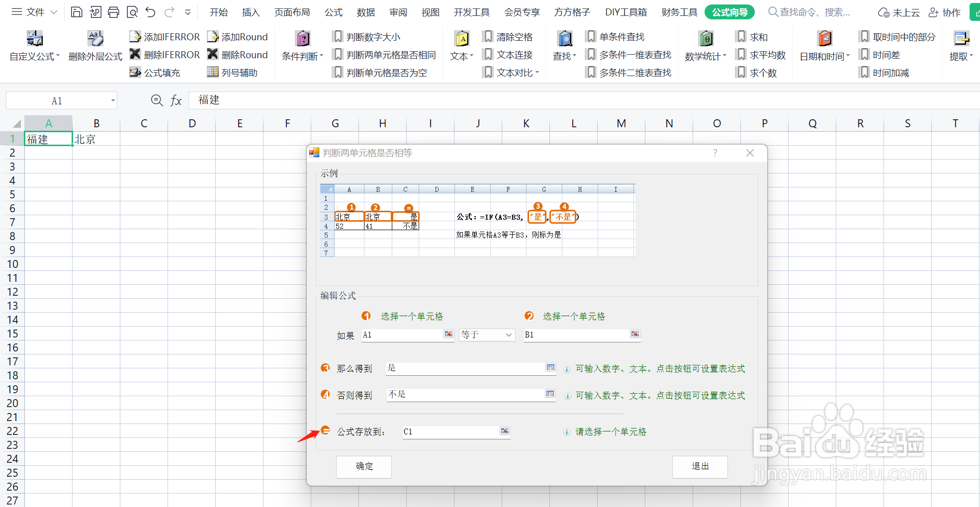
Task: Switch to the 开始 tab
Action: [x=219, y=12]
